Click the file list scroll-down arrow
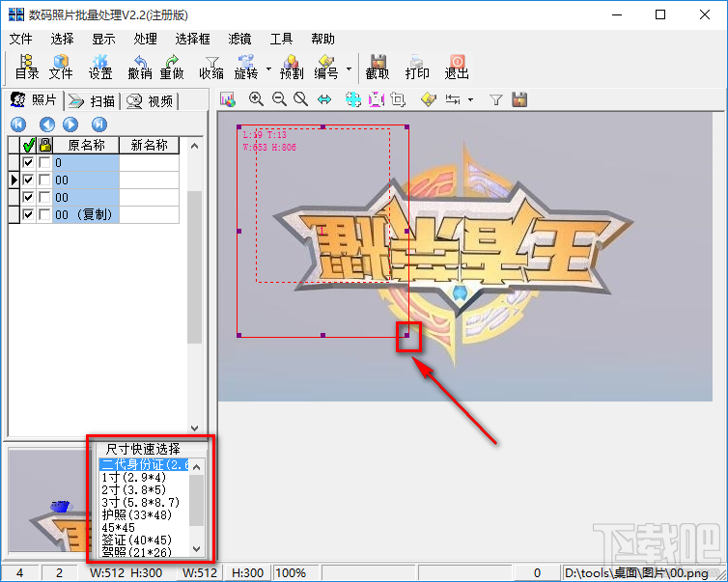Viewport: 728px width, 582px height. [x=194, y=428]
